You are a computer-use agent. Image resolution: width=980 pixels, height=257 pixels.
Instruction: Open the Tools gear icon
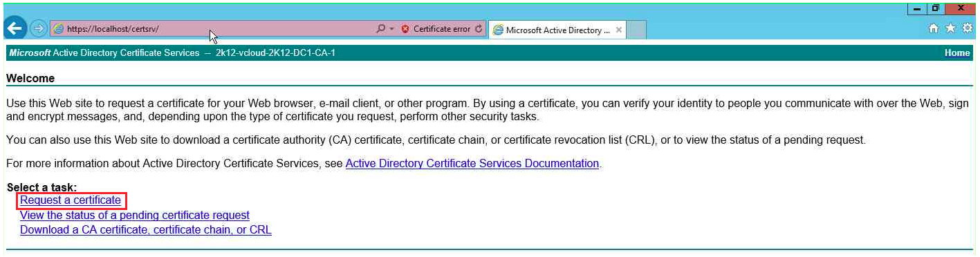click(x=968, y=28)
